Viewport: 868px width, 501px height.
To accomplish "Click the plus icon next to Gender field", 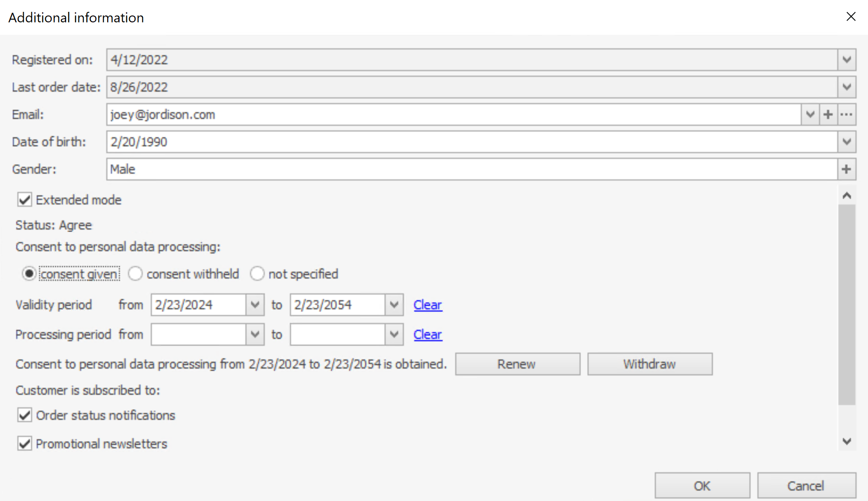I will [x=847, y=169].
